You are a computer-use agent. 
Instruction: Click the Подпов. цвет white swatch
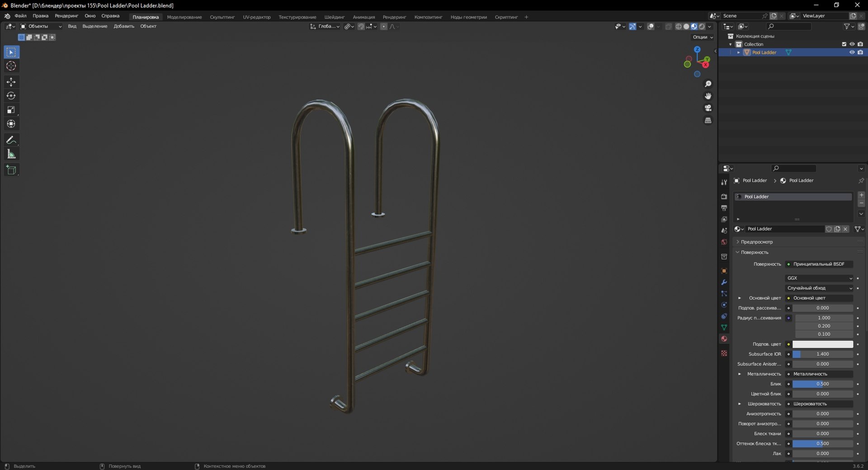click(823, 344)
